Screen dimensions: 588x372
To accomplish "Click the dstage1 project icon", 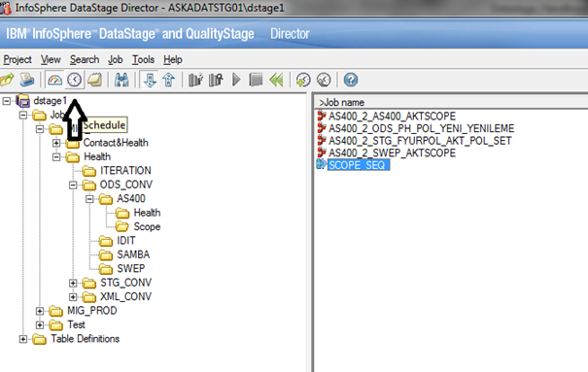I will pos(23,101).
